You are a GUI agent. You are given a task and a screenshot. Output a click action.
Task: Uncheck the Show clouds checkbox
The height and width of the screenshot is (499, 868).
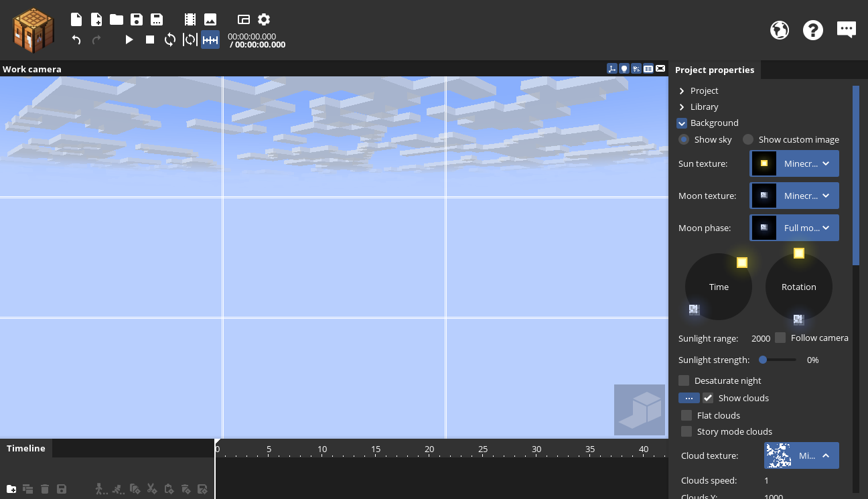coord(708,398)
